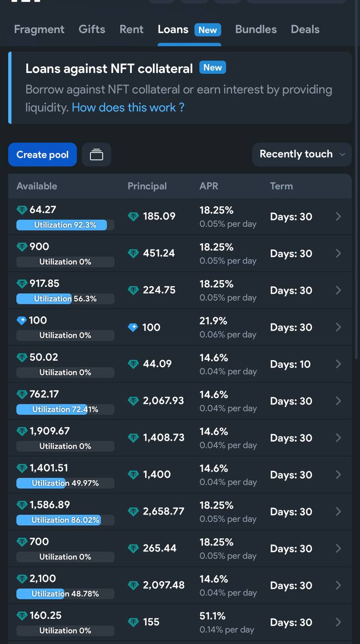Click the Utilization 92.3% progress bar
Screen dimensions: 360x644
(65, 225)
